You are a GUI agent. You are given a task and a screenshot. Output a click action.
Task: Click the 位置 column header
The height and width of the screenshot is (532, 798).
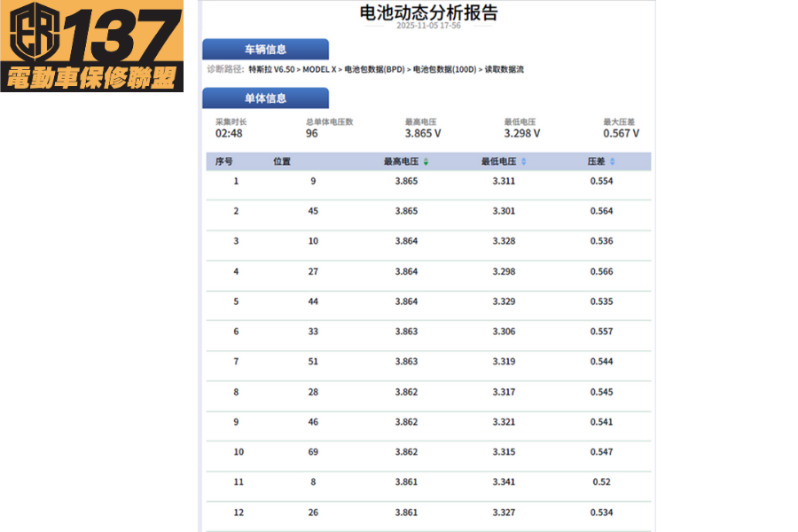282,162
